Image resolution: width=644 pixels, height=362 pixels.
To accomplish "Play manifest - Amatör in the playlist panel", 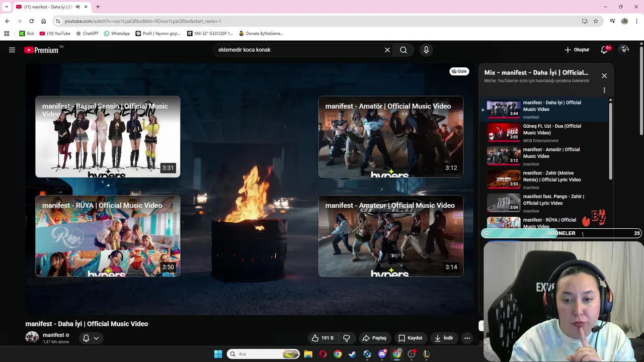I will coord(545,156).
